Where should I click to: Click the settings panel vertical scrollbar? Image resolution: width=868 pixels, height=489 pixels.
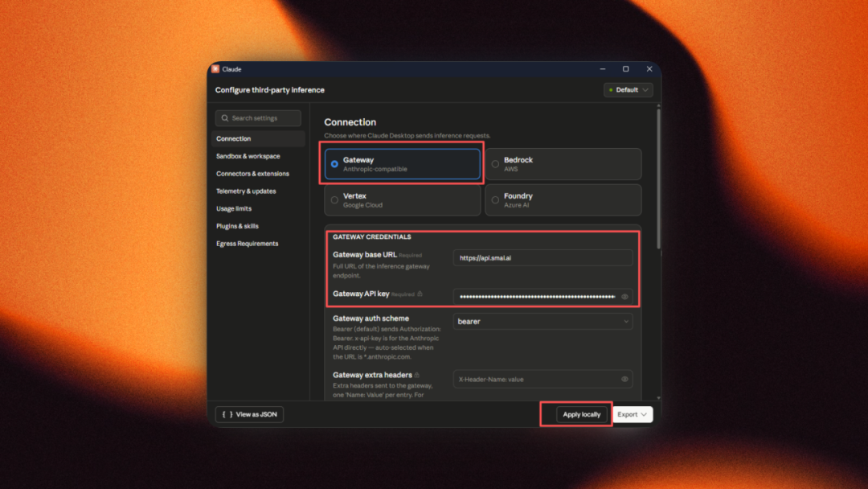[658, 179]
